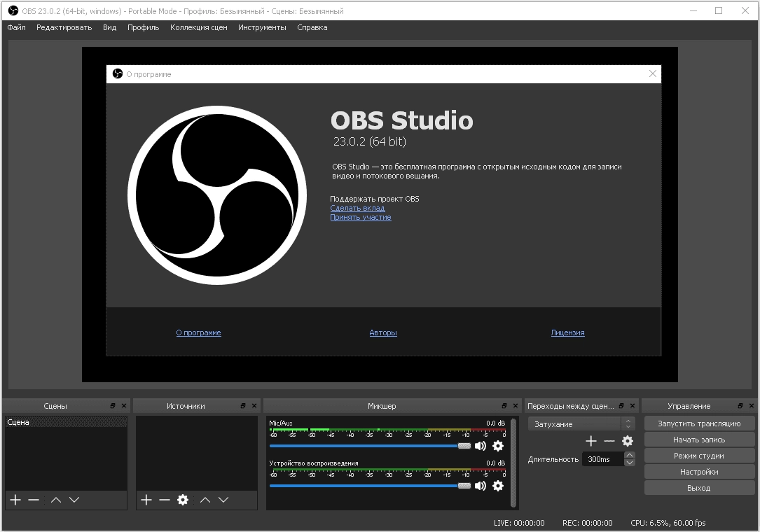Select the Сцена item in scenes list
Viewport: 760px width, 532px height.
tap(66, 423)
